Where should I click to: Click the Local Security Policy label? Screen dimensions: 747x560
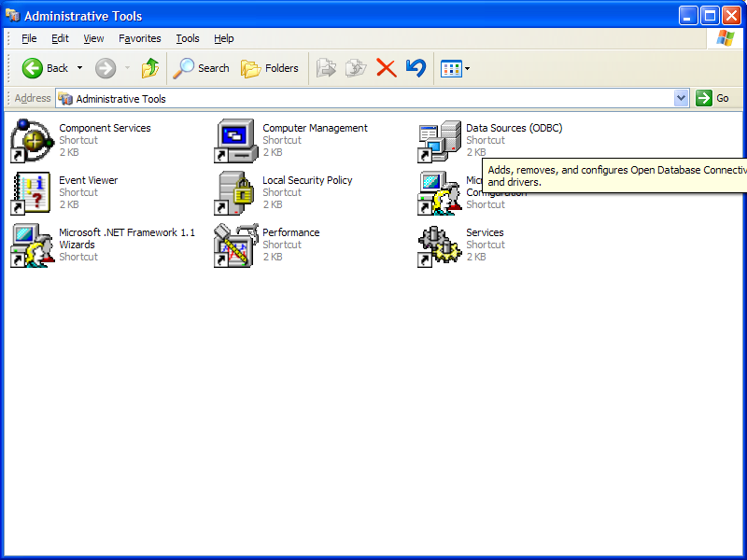(307, 180)
